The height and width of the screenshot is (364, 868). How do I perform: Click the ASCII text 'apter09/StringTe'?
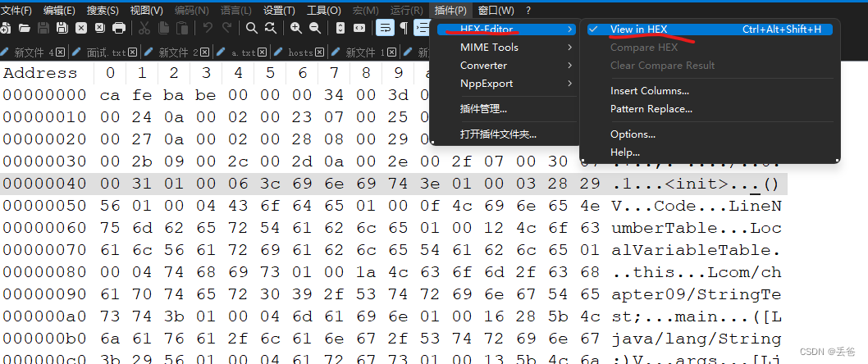tap(696, 294)
